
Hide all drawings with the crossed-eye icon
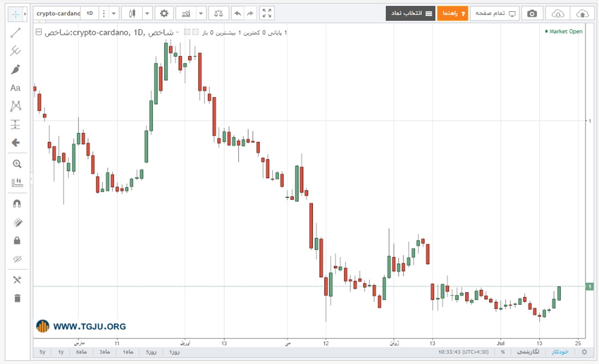coord(17,259)
